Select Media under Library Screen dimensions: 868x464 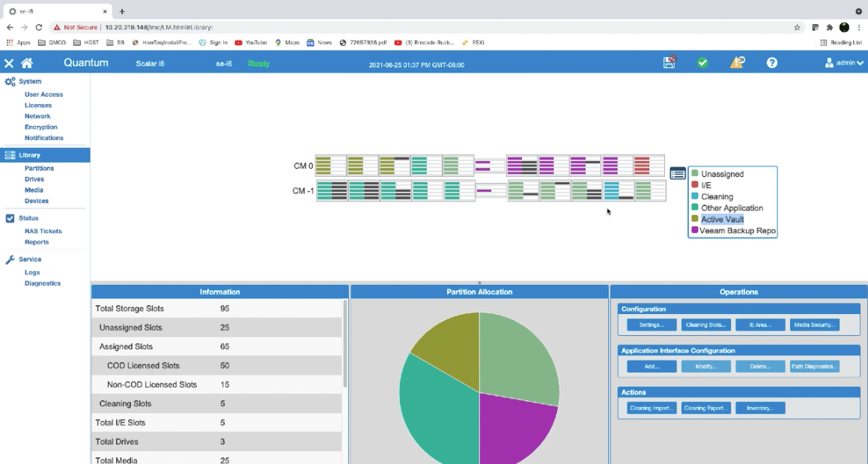34,190
